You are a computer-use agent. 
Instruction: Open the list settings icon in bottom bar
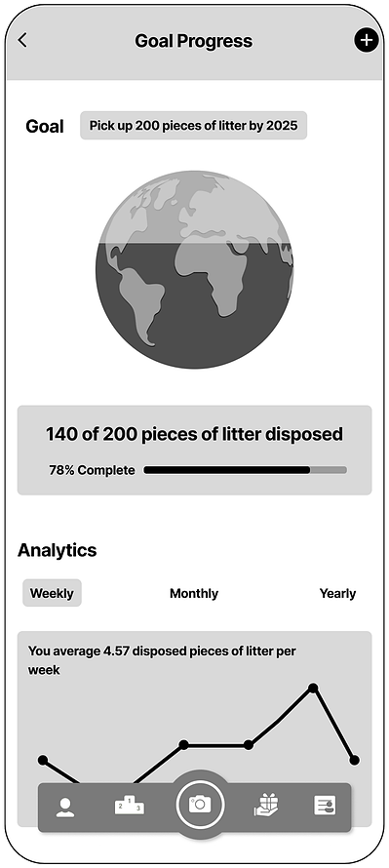(325, 805)
